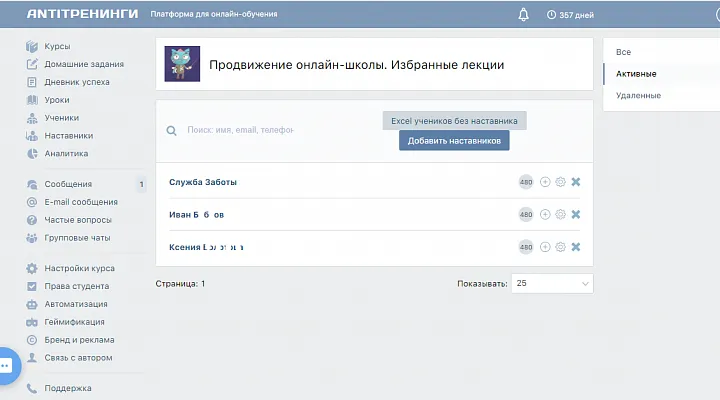
Task: Select the Активные filter tab
Action: coord(637,74)
